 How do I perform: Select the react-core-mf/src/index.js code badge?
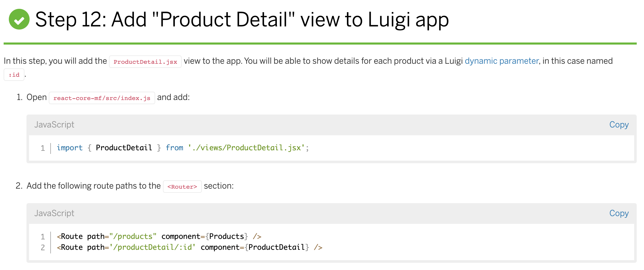click(102, 98)
